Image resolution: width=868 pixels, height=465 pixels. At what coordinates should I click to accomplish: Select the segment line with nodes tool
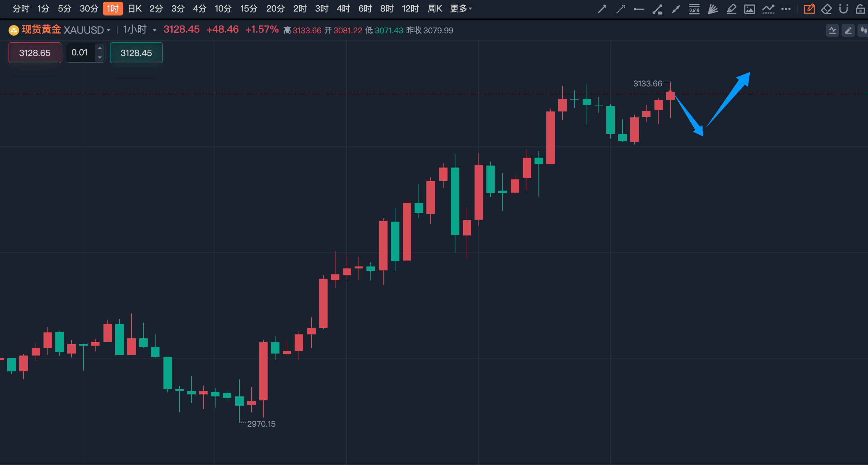676,9
